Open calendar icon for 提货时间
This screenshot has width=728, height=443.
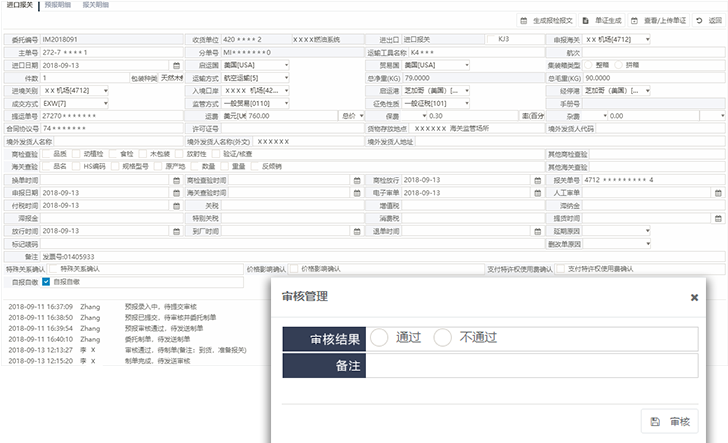718,218
